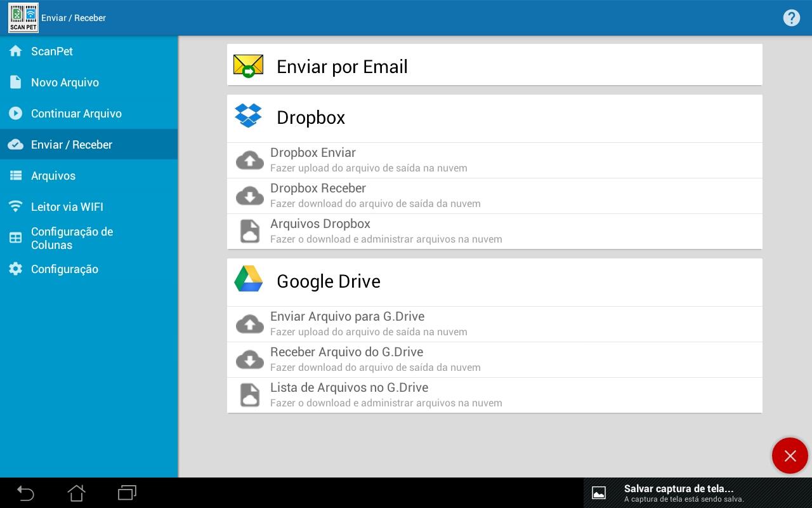Click the cloud check icon in sidebar
Viewport: 812px width, 508px height.
[x=16, y=144]
